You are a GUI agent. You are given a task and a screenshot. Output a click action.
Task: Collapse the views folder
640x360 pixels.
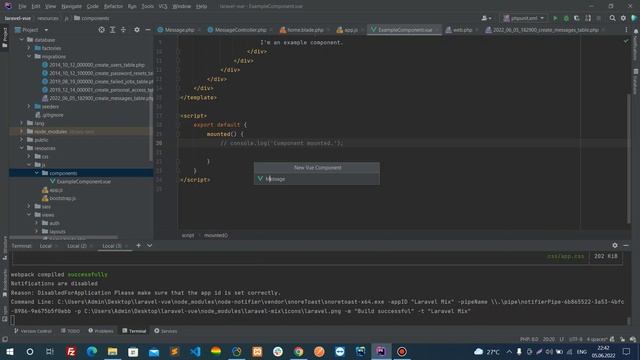click(29, 214)
